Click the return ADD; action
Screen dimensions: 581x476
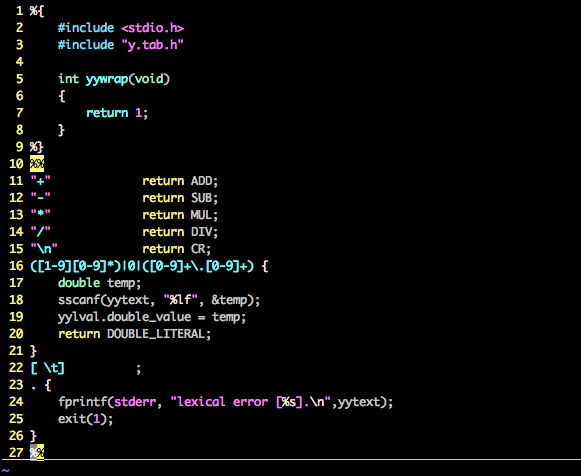click(x=180, y=181)
